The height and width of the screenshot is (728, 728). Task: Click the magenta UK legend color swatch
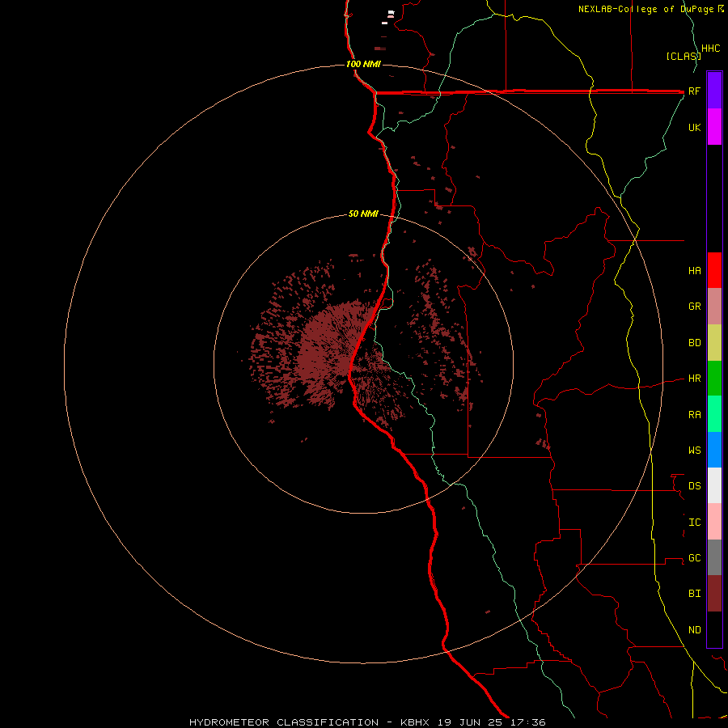pos(714,127)
